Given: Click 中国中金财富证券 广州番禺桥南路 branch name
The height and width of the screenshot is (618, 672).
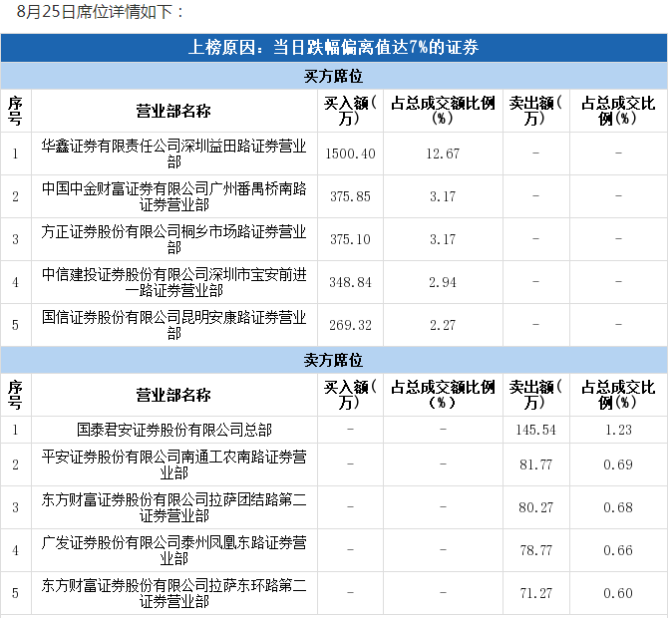Looking at the screenshot, I should pyautogui.click(x=174, y=196).
